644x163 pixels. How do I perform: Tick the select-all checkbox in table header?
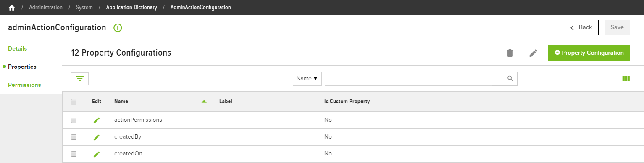pos(74,102)
